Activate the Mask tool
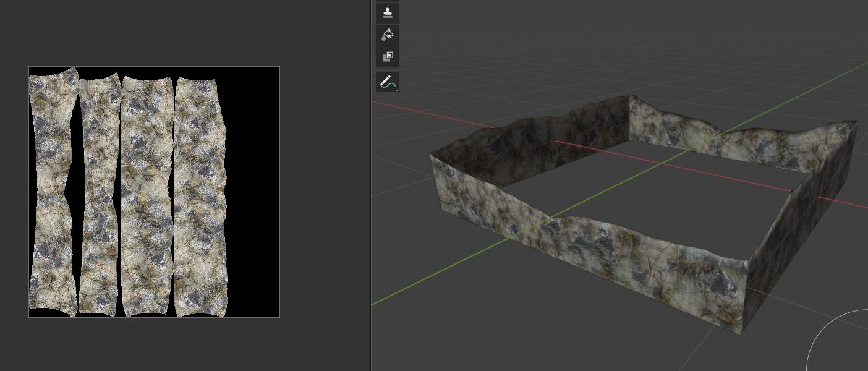Viewport: 868px width, 371px height. 388,57
